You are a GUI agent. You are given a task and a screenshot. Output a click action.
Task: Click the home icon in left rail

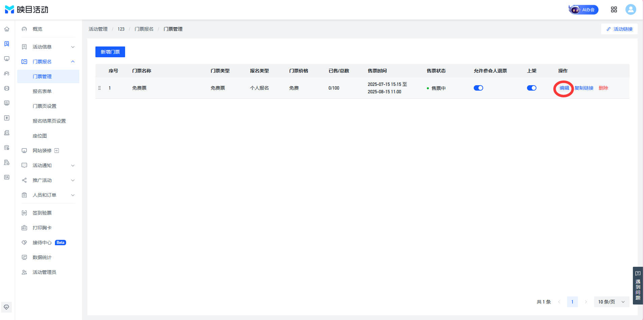7,29
